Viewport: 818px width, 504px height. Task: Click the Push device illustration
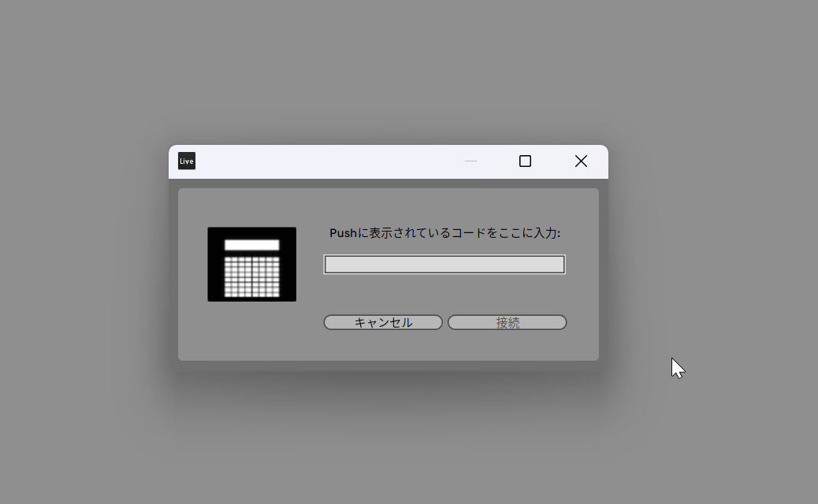[x=252, y=265]
